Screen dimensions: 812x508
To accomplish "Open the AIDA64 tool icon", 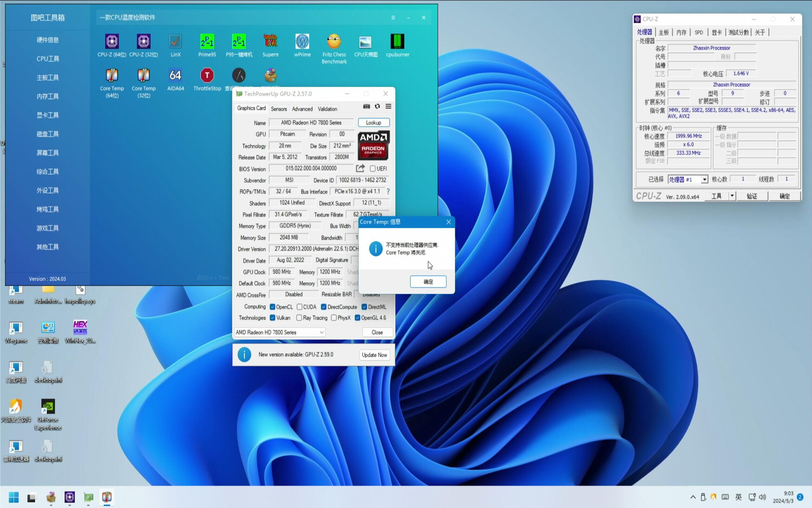I will pos(175,76).
